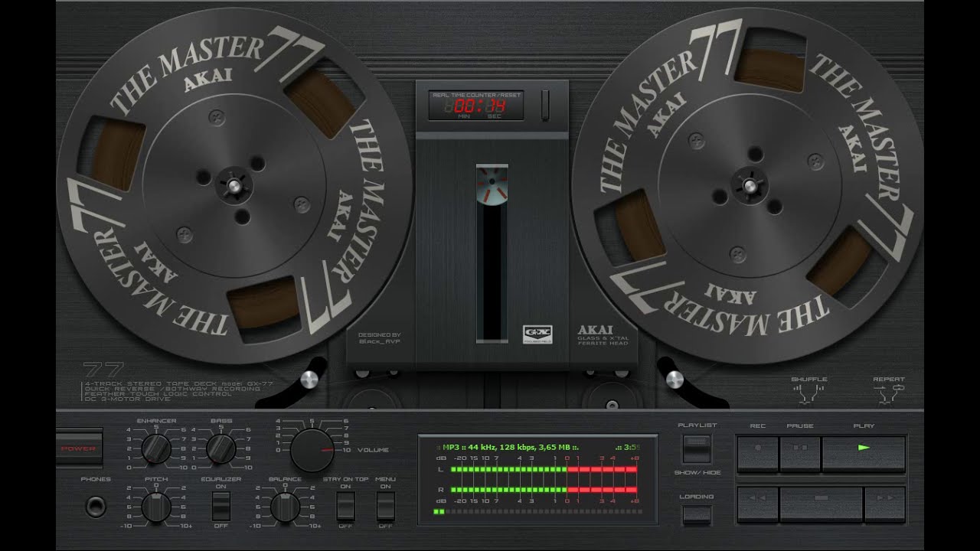The height and width of the screenshot is (551, 980).
Task: Click the L channel level meter
Action: (544, 469)
